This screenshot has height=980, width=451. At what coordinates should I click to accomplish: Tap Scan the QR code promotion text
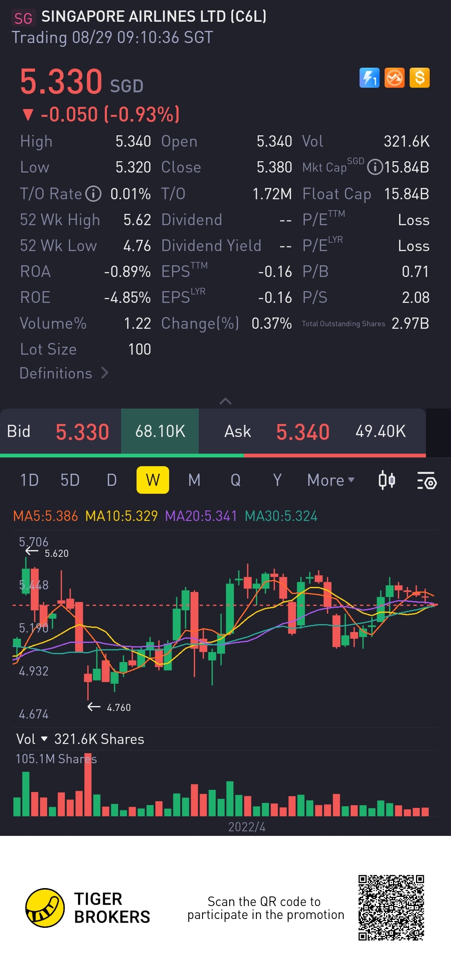(266, 908)
